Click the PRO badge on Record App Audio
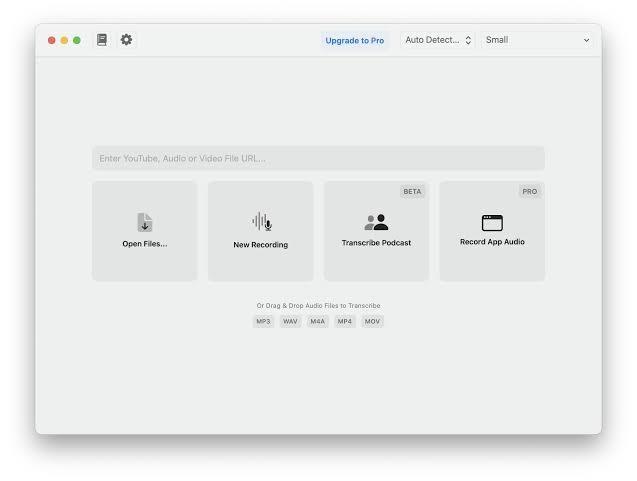This screenshot has width=637, height=481. [x=529, y=191]
